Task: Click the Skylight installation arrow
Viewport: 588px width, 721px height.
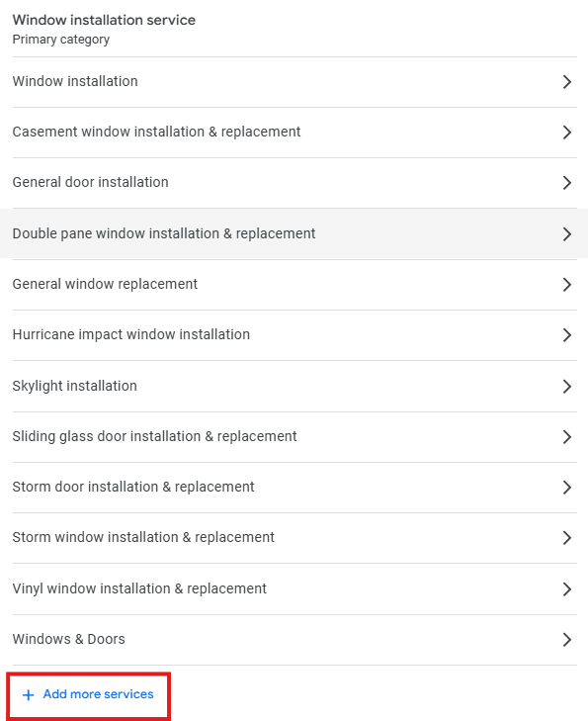Action: (x=567, y=387)
